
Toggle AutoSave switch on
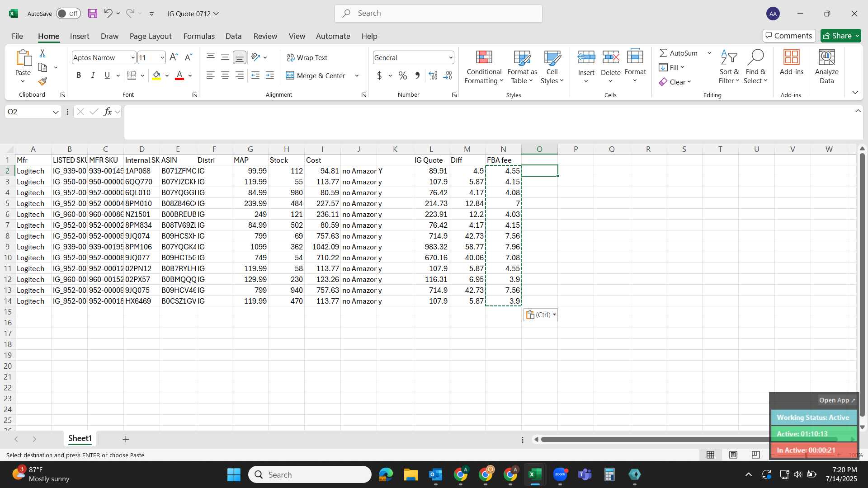point(68,14)
